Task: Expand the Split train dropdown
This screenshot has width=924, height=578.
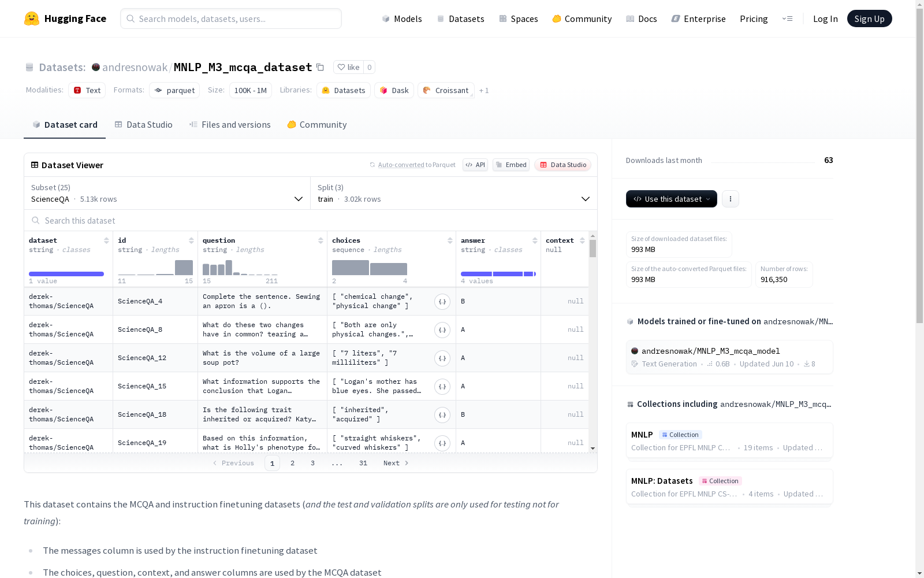Action: (454, 193)
